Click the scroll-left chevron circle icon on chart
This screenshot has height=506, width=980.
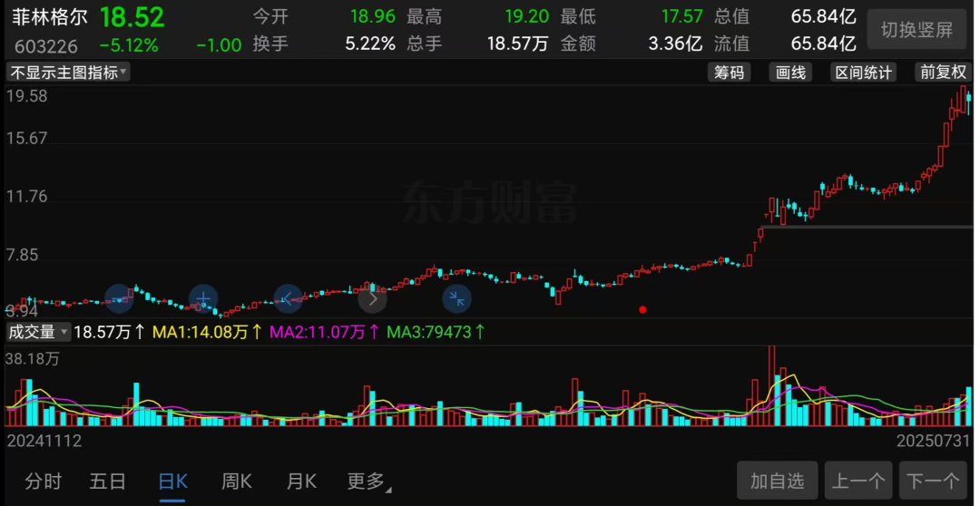click(x=289, y=298)
